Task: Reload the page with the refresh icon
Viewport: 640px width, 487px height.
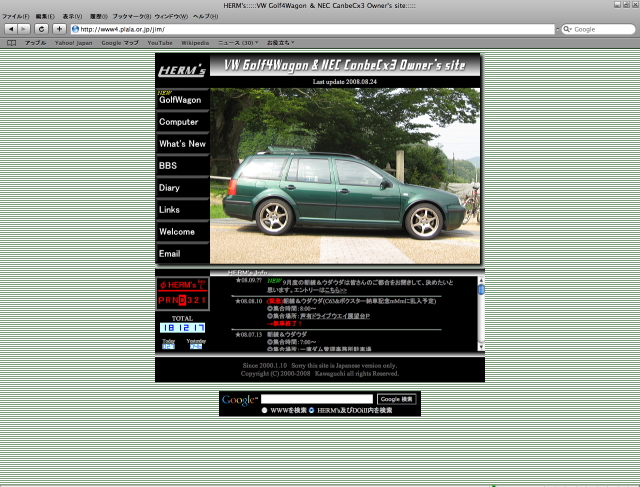Action: [41, 29]
